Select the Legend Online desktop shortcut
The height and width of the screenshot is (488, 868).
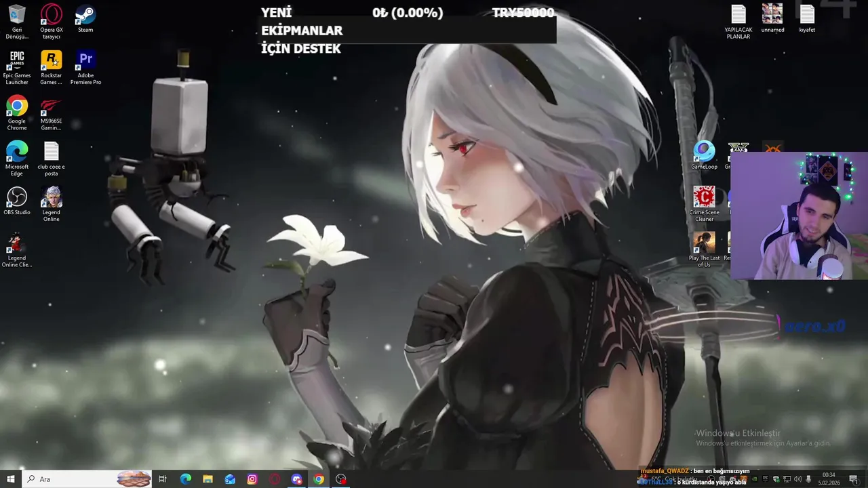pos(52,204)
